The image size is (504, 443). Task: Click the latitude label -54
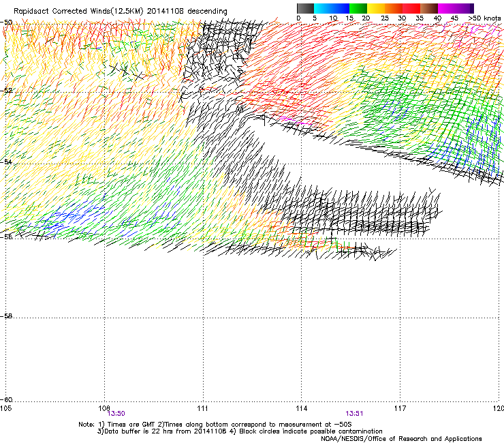(6, 162)
